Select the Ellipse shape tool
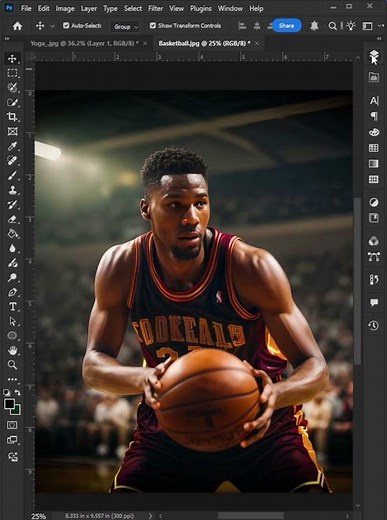 (x=12, y=336)
